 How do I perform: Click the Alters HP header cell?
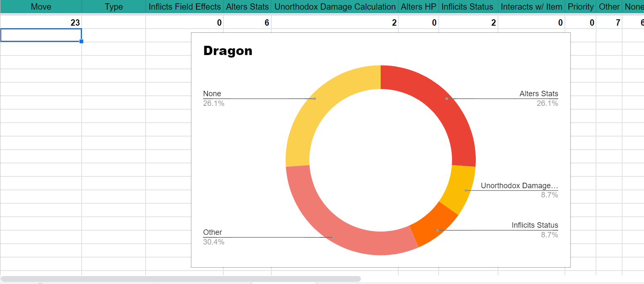point(419,7)
